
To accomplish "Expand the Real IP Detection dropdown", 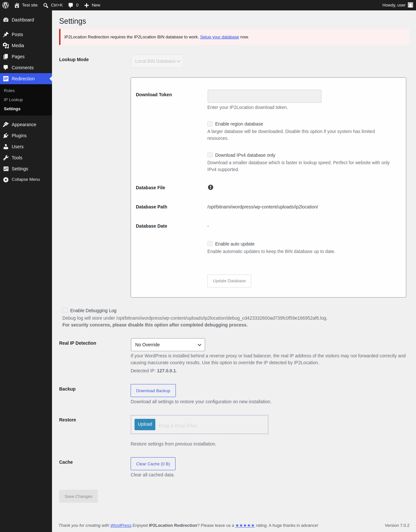I will 168,345.
